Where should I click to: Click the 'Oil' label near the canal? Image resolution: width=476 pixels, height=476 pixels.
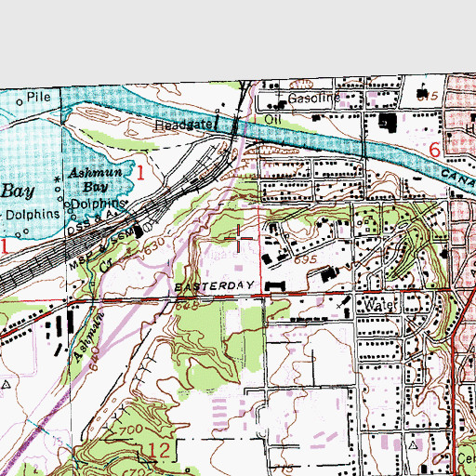[272, 119]
